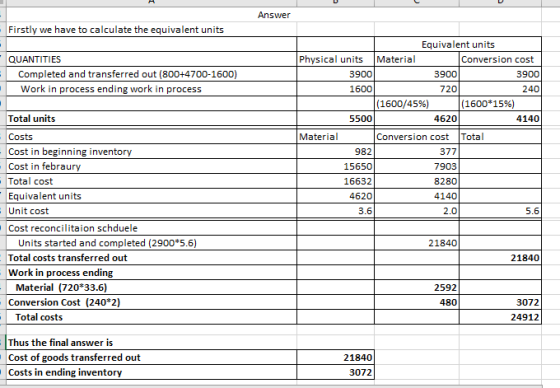Select the 'Equivalent units' header cell

(458, 44)
